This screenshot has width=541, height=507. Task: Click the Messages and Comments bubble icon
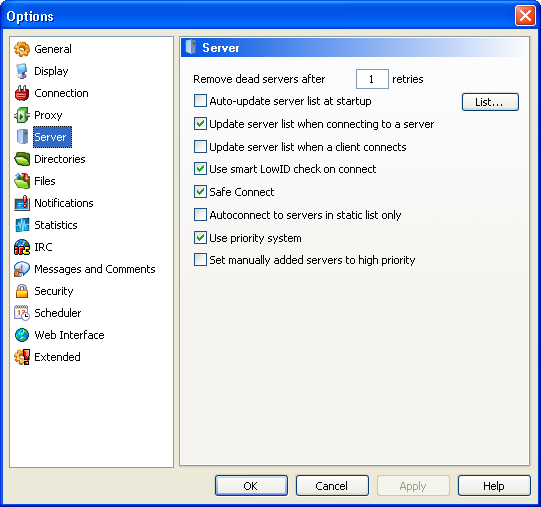click(22, 269)
